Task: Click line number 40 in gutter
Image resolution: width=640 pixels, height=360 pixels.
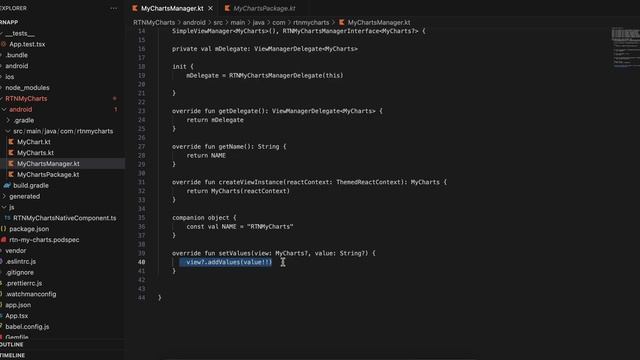Action: (141, 262)
